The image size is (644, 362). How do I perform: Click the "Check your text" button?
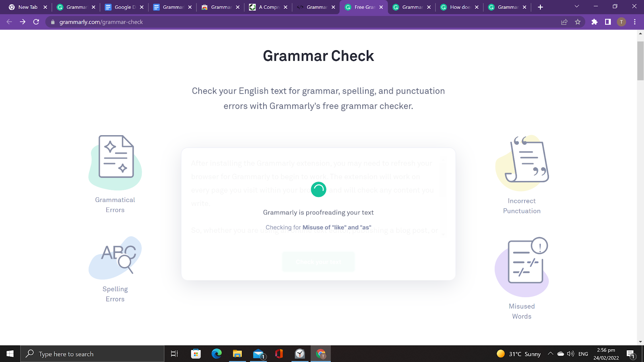click(318, 262)
